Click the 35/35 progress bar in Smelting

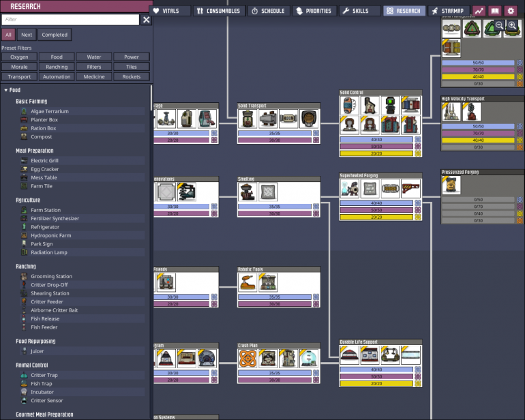(275, 207)
